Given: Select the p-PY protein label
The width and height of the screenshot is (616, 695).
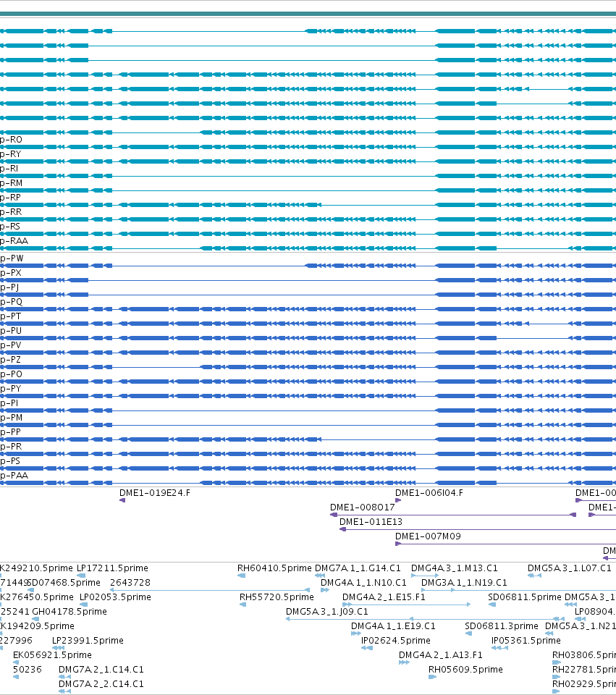Looking at the screenshot, I should tap(11, 389).
